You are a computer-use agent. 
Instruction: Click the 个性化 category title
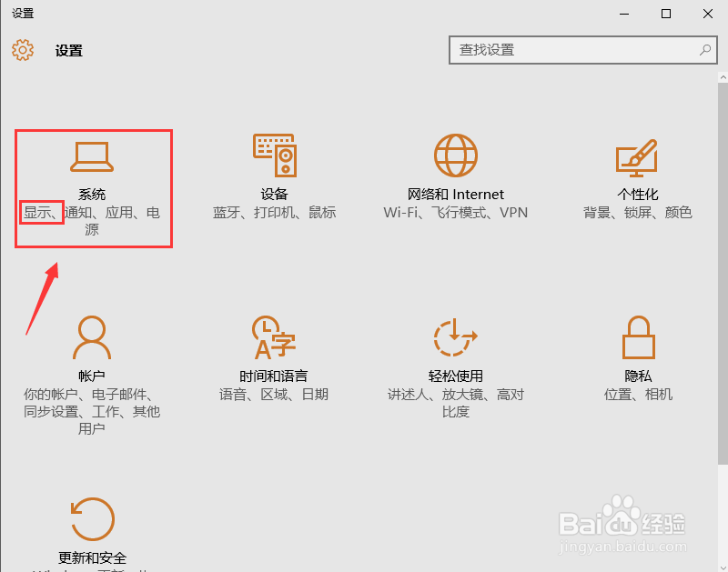(638, 194)
